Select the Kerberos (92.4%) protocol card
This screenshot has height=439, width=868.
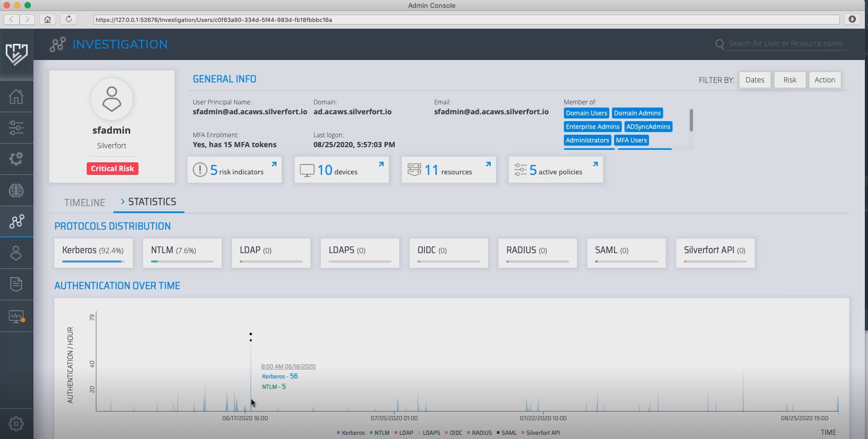94,253
